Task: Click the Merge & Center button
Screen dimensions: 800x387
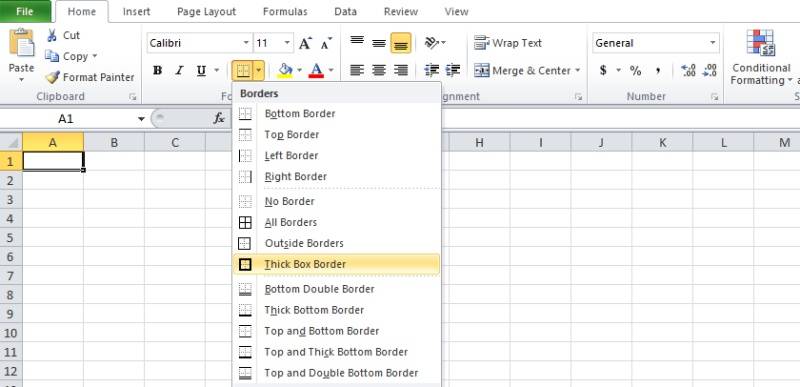Action: [522, 70]
